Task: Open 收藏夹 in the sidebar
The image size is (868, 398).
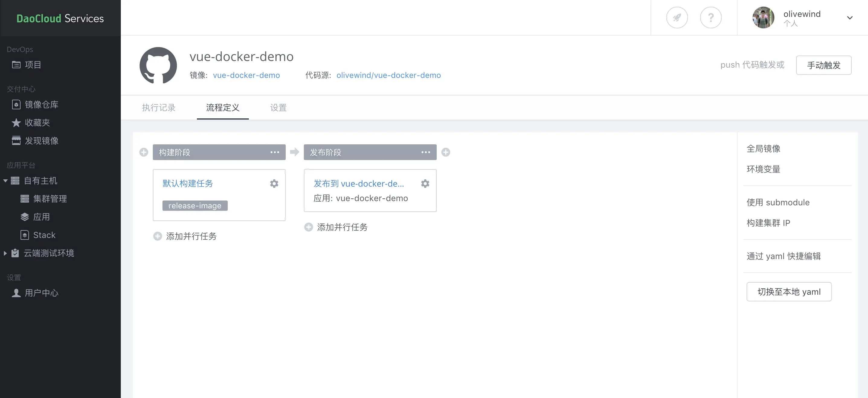Action: (x=37, y=123)
